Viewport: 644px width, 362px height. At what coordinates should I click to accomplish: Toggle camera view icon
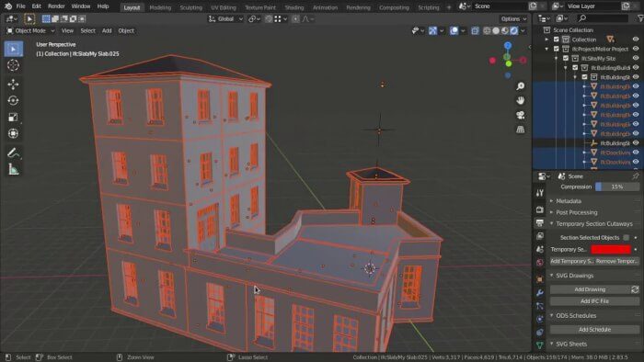521,115
